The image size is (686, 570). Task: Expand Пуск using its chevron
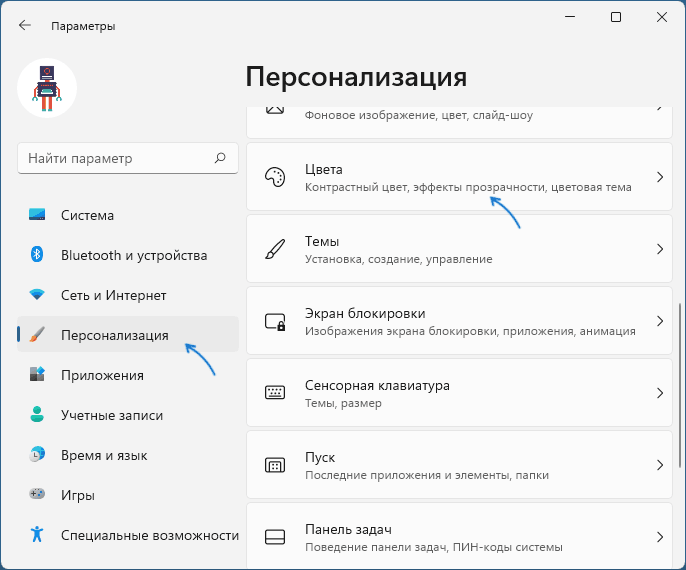coord(660,465)
